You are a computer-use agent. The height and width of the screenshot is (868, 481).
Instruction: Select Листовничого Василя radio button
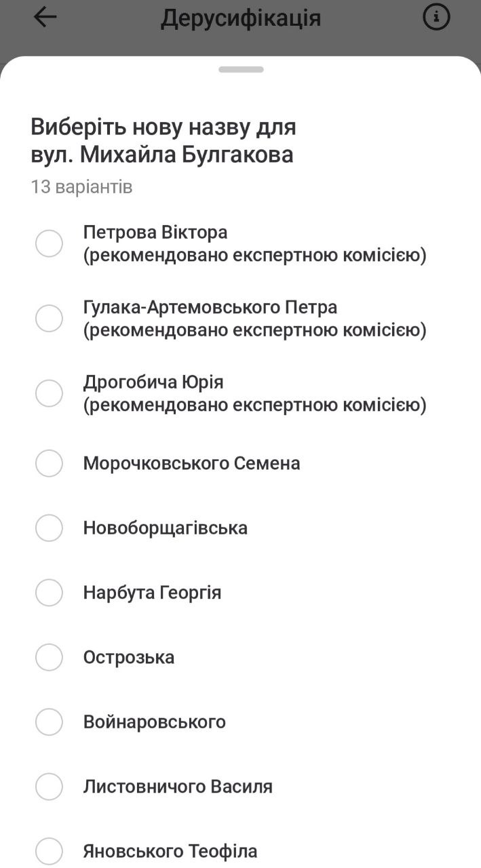coord(49,787)
